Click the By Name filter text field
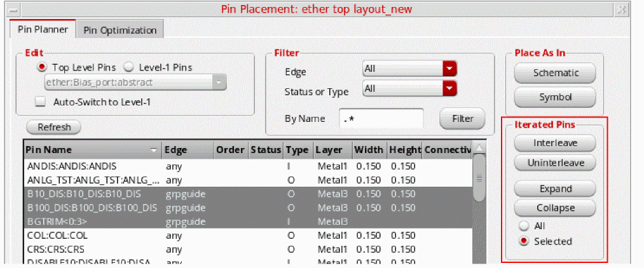 click(x=381, y=119)
